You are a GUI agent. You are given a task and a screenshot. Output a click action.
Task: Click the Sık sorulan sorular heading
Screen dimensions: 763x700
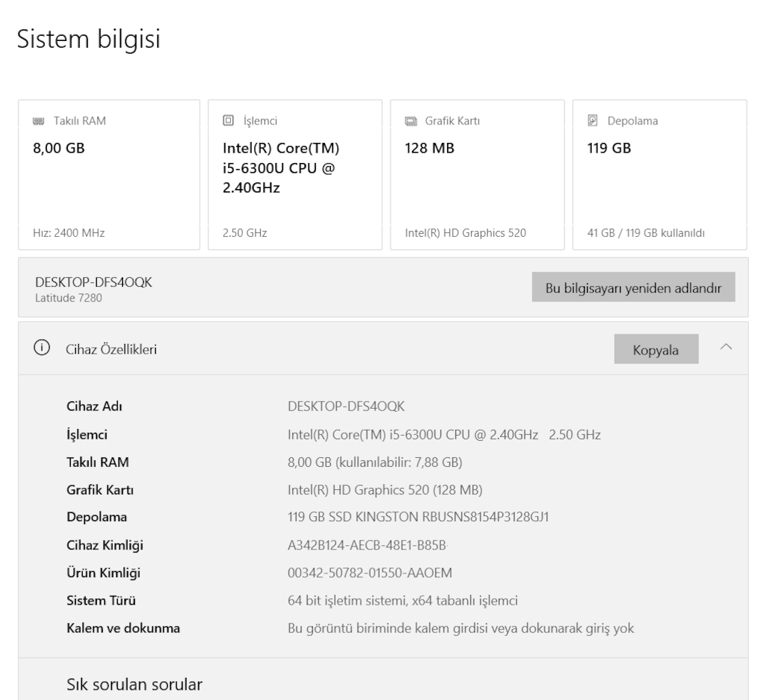coord(134,684)
